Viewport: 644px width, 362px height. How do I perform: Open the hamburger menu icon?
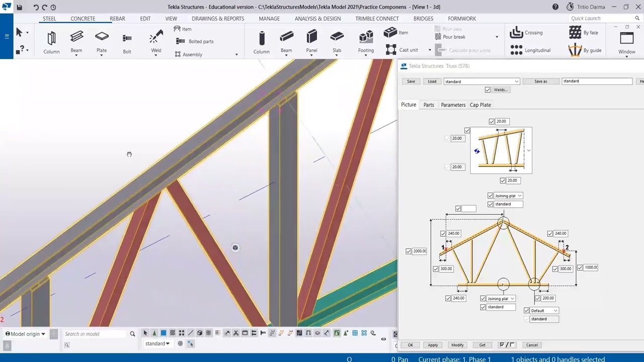[7, 36]
